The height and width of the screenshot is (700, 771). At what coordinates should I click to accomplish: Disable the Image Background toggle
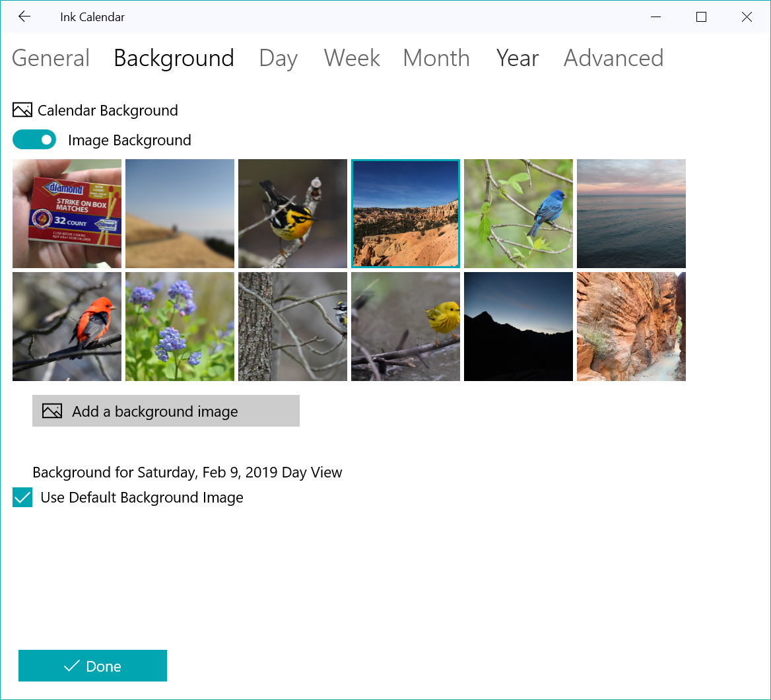34,139
